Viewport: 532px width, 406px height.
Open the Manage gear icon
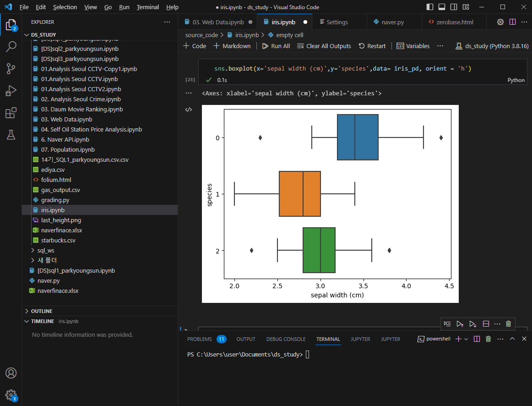(11, 395)
